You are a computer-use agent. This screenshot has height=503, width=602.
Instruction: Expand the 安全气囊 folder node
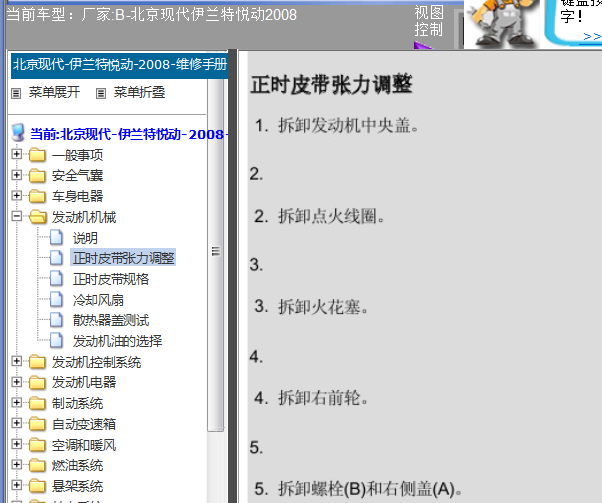[17, 175]
